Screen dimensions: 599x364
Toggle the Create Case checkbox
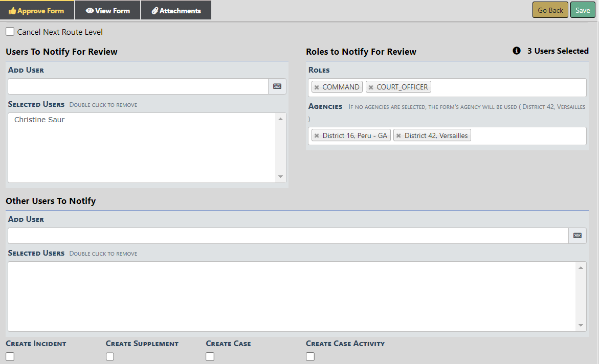[210, 357]
